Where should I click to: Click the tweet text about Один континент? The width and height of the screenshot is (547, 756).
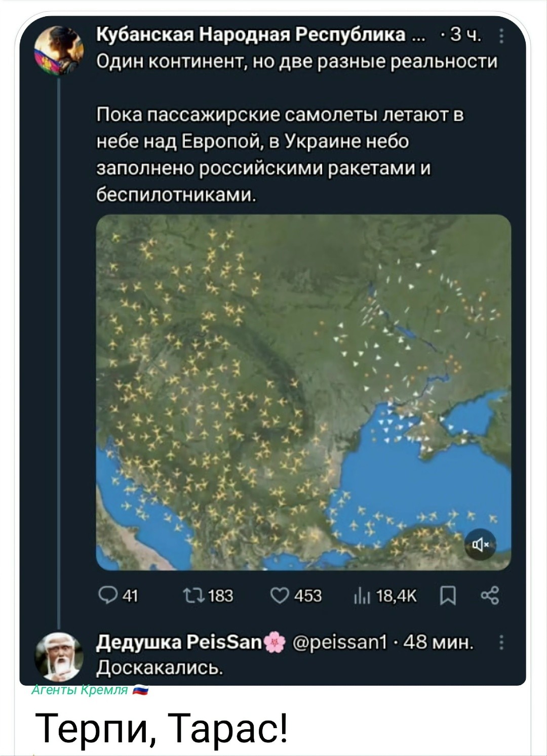pyautogui.click(x=297, y=62)
